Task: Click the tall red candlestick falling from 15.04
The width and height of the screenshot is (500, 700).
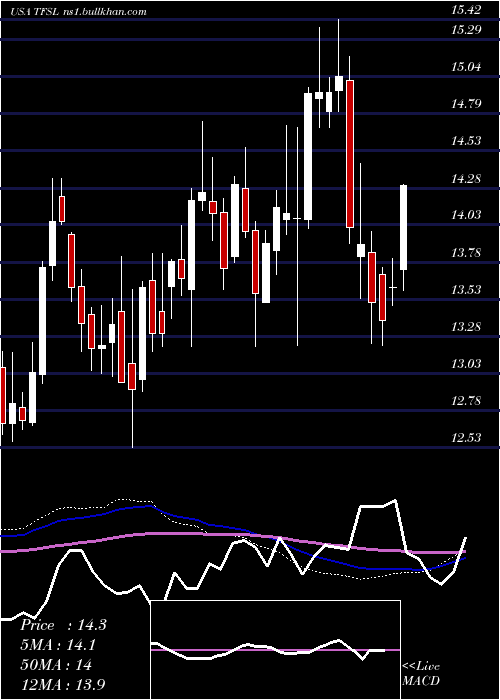Action: point(350,154)
